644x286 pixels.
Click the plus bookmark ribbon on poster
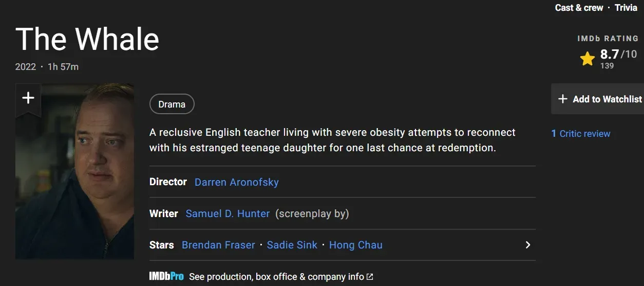point(28,98)
